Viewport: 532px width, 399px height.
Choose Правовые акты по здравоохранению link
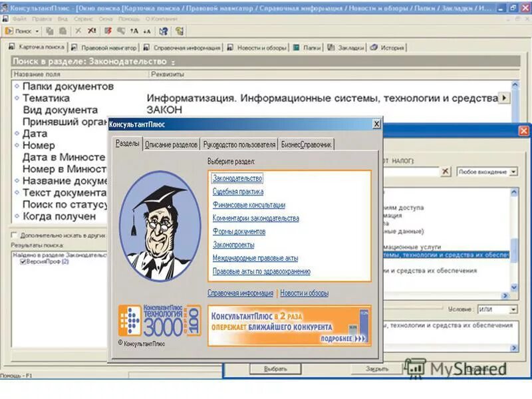tap(261, 271)
